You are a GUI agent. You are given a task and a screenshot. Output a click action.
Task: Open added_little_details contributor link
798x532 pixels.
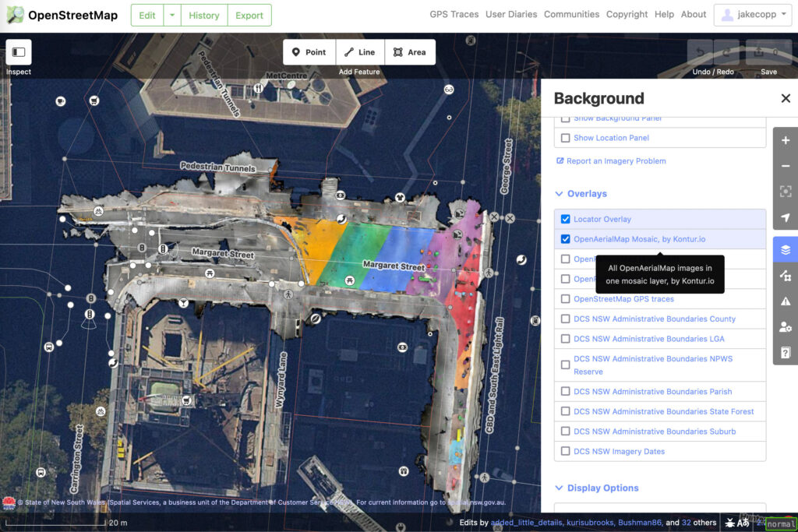coord(526,523)
